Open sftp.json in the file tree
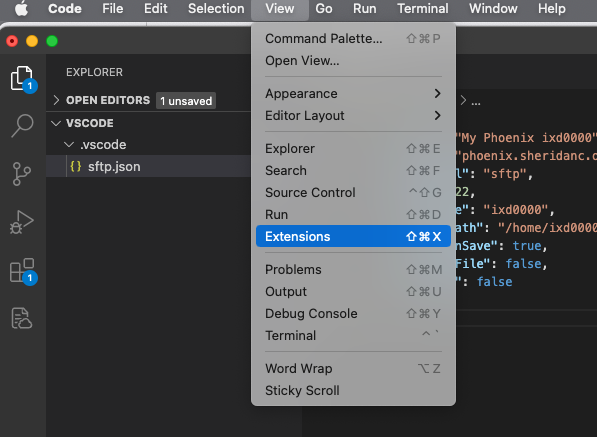Screen dimensions: 597x437 (x=148, y=166)
